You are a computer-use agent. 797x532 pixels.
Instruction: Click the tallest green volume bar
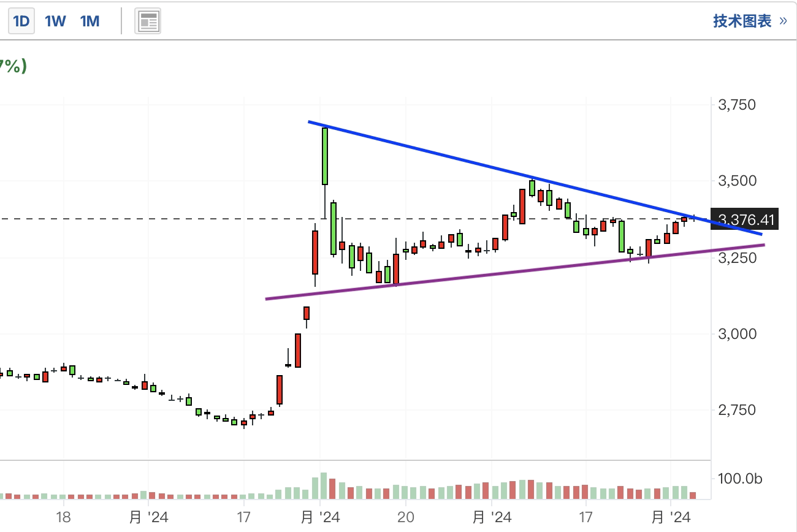324,486
